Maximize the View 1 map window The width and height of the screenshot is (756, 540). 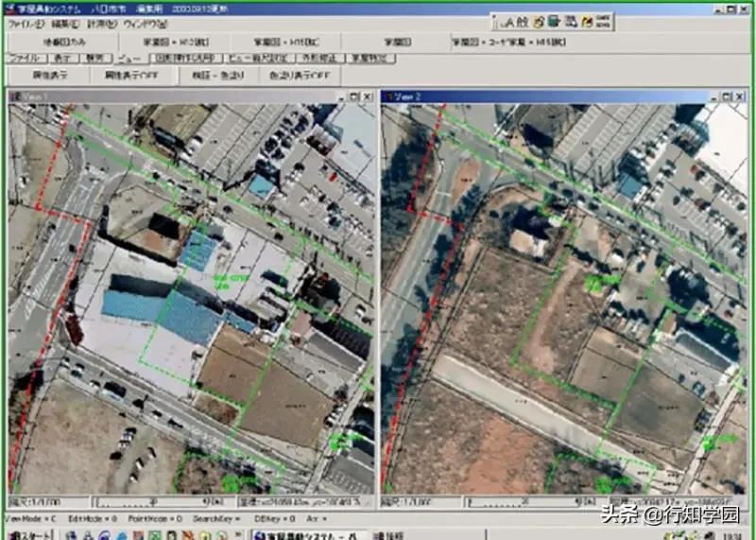coord(354,96)
